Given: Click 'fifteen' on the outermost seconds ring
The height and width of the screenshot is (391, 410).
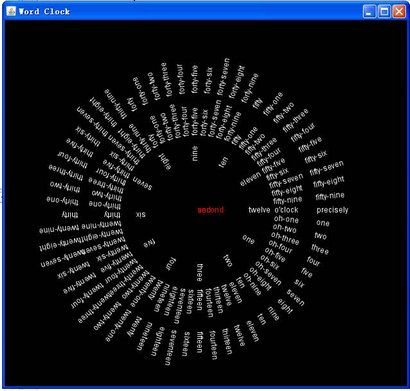Looking at the screenshot, I should coord(199,342).
